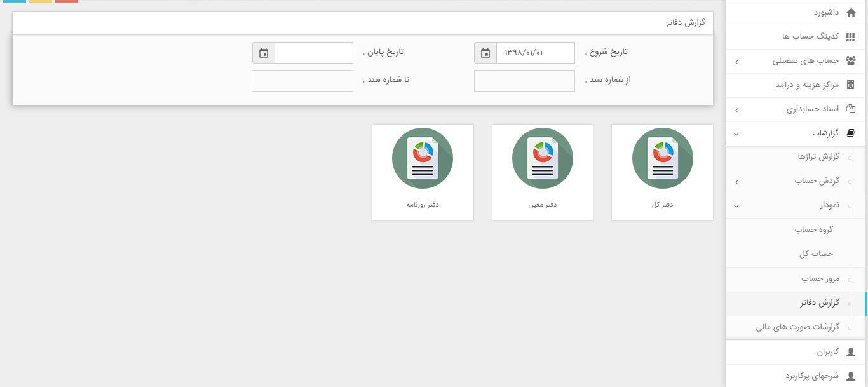Screen dimensions: 868x387
Task: Open the دفتر معین report icon
Action: [542, 158]
